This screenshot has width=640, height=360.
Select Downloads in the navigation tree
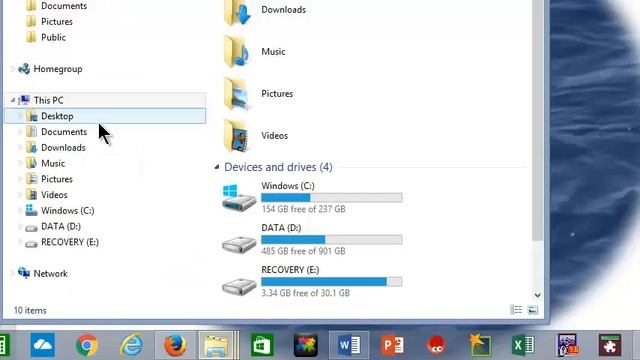[63, 148]
